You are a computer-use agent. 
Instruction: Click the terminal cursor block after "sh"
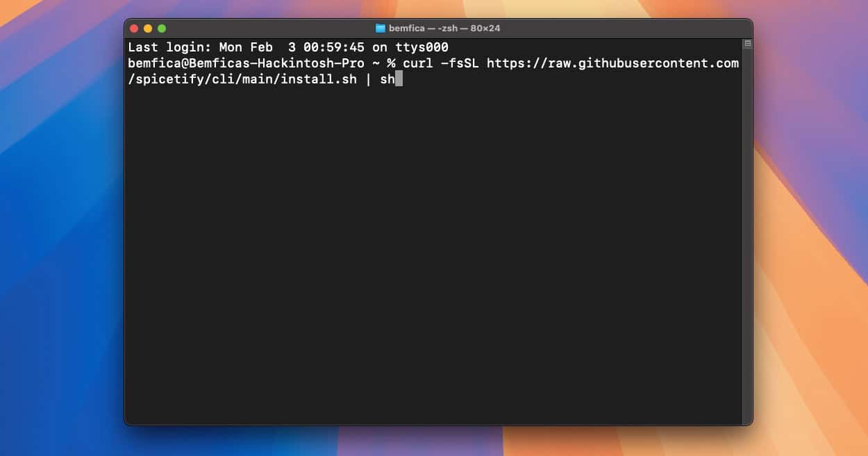click(x=399, y=79)
